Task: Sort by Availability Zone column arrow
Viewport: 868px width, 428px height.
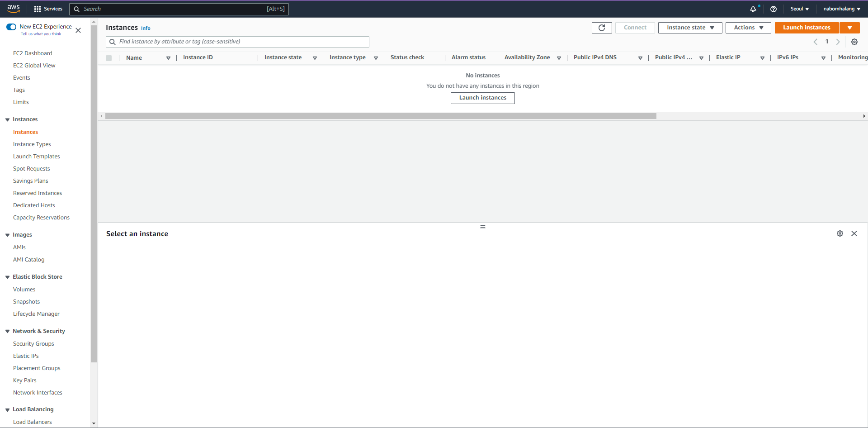Action: 559,58
